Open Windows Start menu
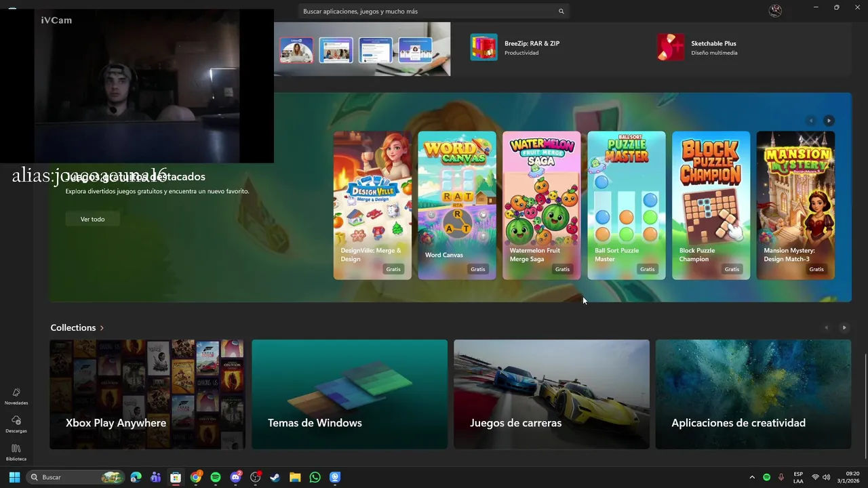Image resolution: width=868 pixels, height=488 pixels. 14,477
